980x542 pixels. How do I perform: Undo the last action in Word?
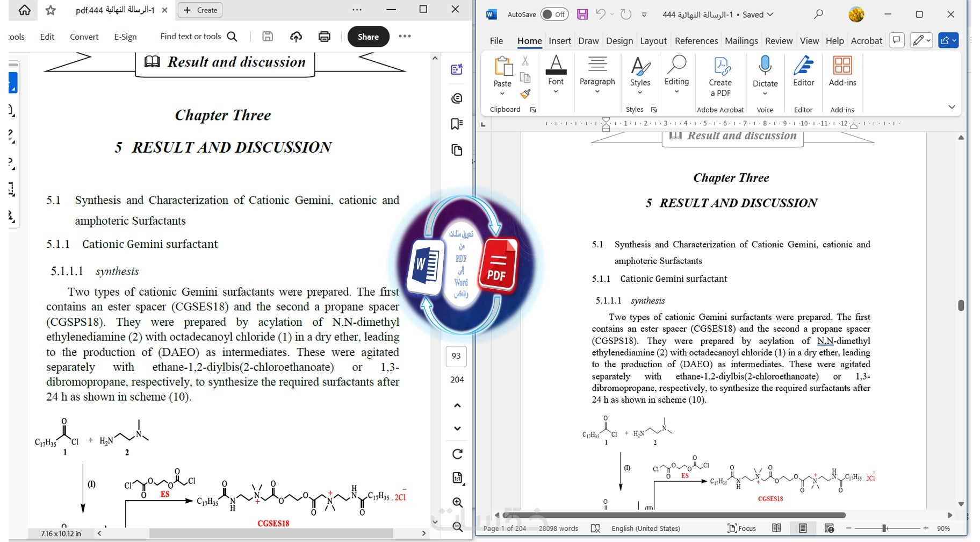601,15
